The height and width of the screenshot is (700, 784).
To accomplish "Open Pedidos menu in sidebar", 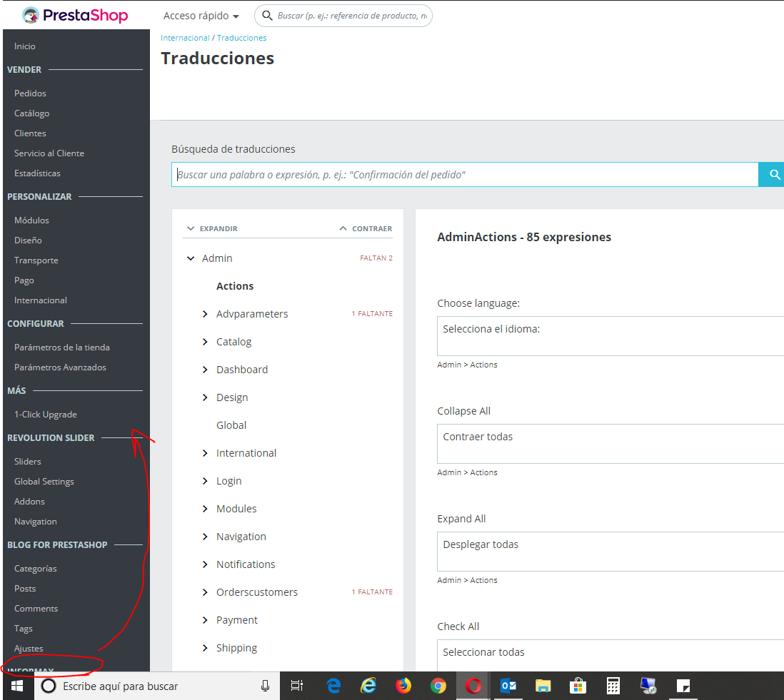I will (30, 93).
